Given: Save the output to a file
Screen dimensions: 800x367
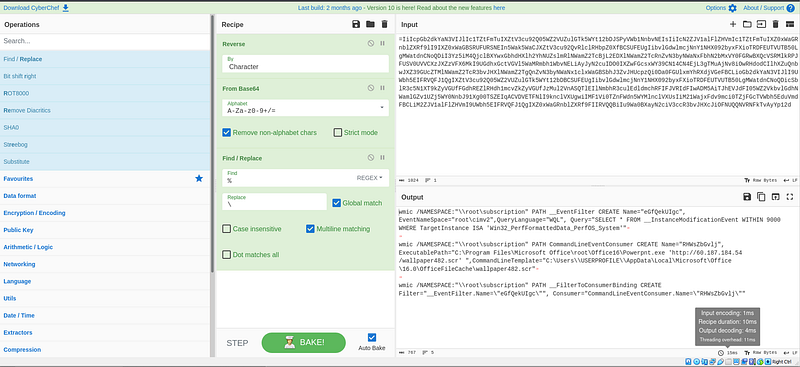Looking at the screenshot, I should point(747,197).
